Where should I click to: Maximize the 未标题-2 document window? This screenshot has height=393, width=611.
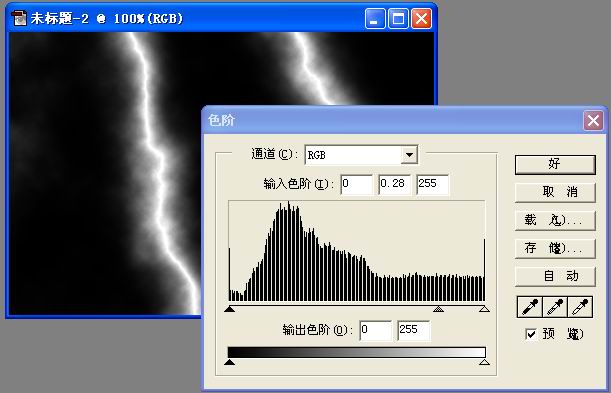[398, 18]
